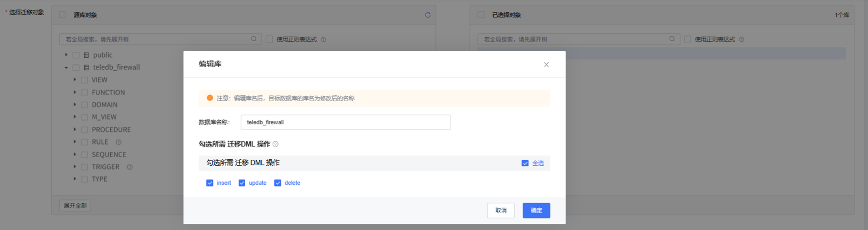Viewport: 868px width, 230px height.
Task: Expand the RULE tree node
Action: click(75, 142)
